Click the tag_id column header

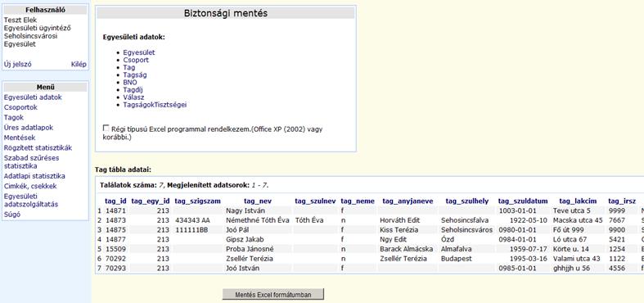(116, 201)
